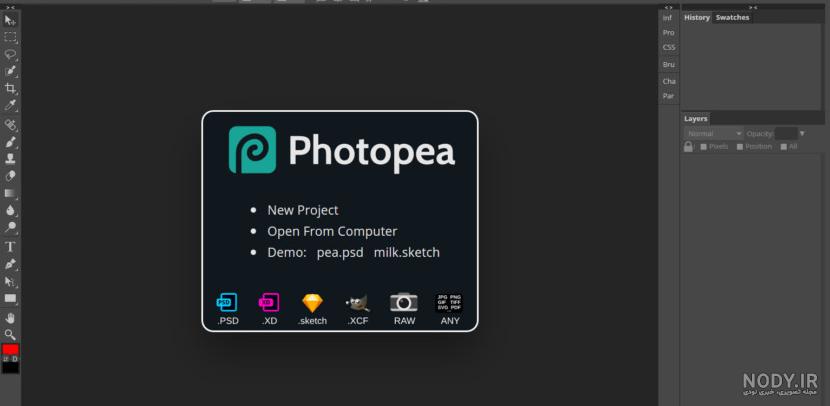Select the Pen tool
This screenshot has width=830, height=406.
(10, 264)
